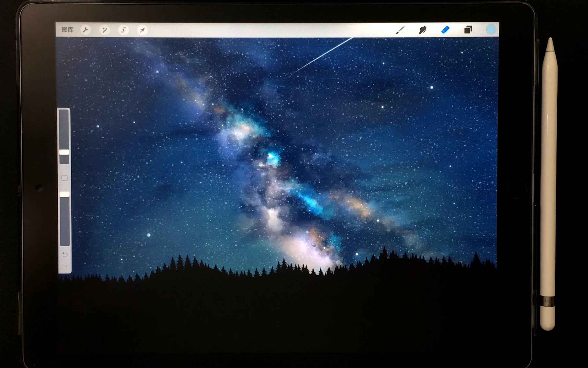Tap the highlighted blue Eraser tool
588x368 pixels.
[445, 30]
